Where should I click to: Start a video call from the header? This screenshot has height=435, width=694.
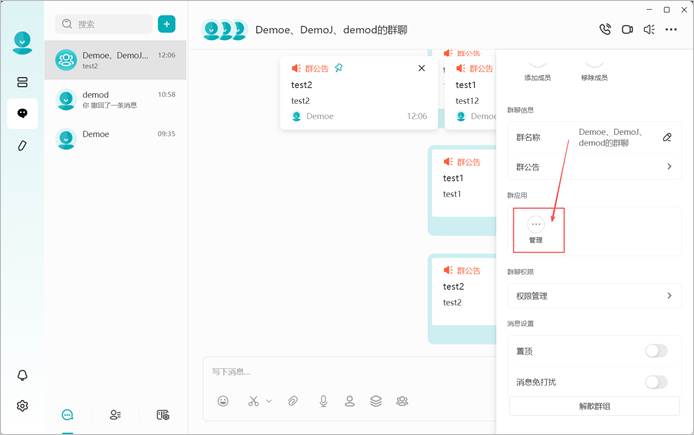tap(627, 30)
